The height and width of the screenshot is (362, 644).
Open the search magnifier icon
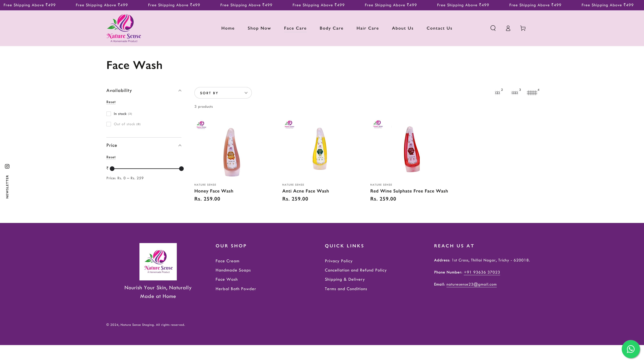coord(493,28)
